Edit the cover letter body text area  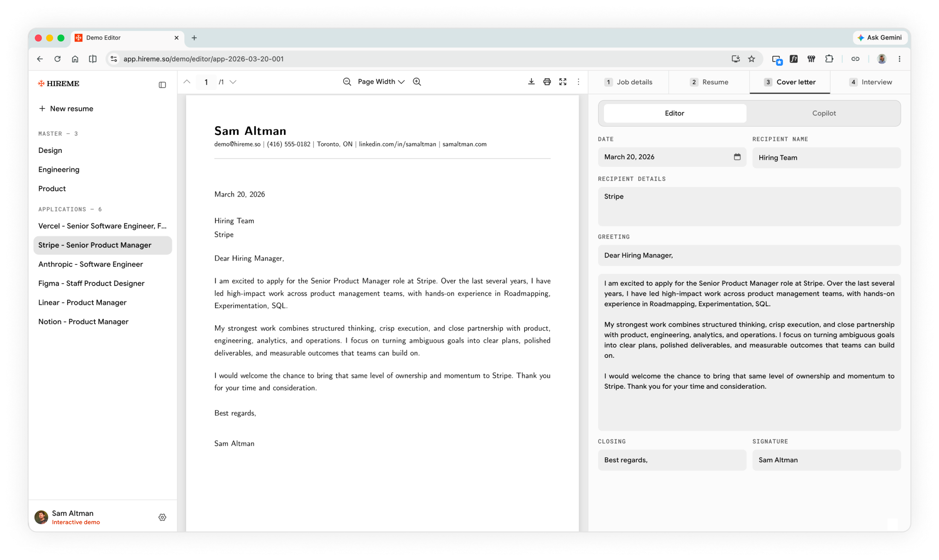[749, 352]
